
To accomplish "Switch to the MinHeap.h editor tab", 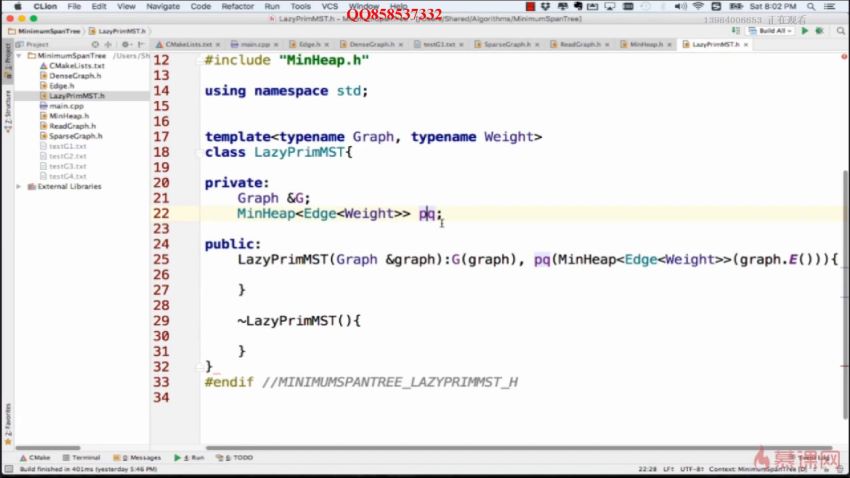I will [645, 45].
